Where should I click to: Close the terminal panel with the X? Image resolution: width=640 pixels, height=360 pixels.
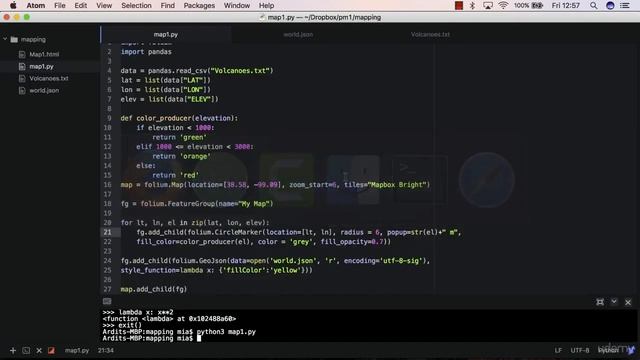point(628,302)
